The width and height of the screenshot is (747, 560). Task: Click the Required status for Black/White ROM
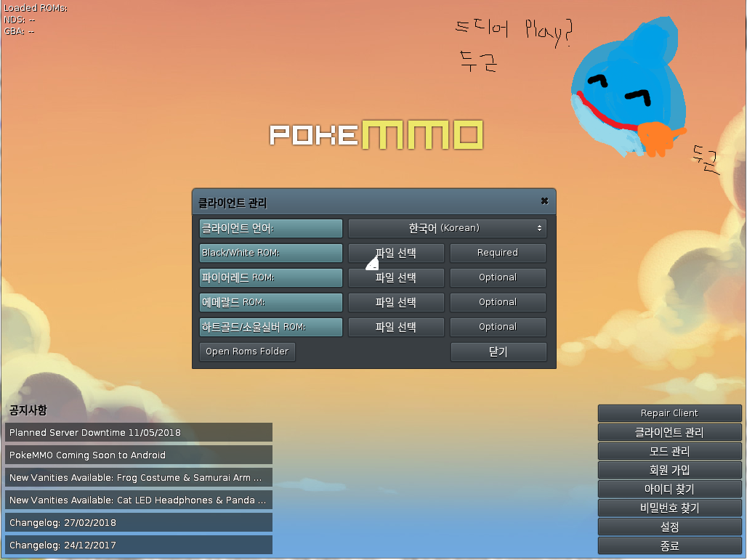pyautogui.click(x=498, y=253)
